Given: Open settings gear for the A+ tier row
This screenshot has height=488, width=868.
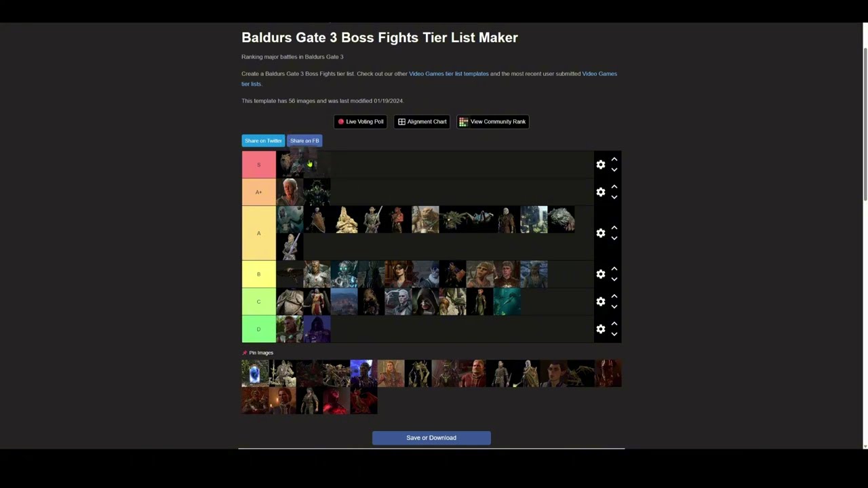Looking at the screenshot, I should click(x=600, y=192).
